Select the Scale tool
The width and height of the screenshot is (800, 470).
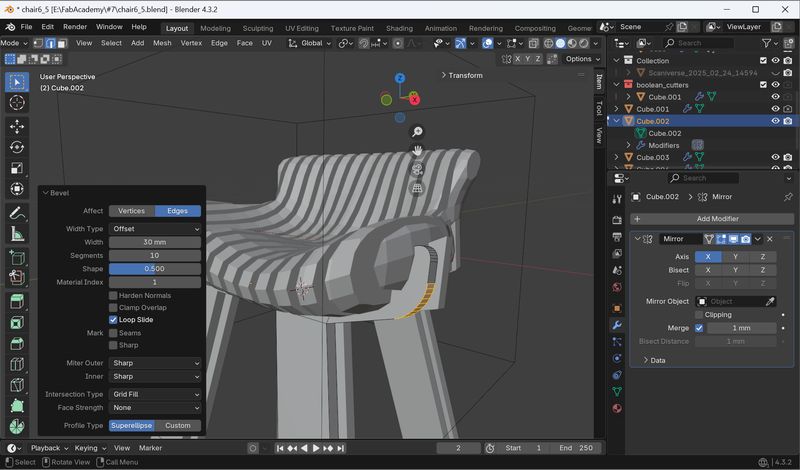17,168
